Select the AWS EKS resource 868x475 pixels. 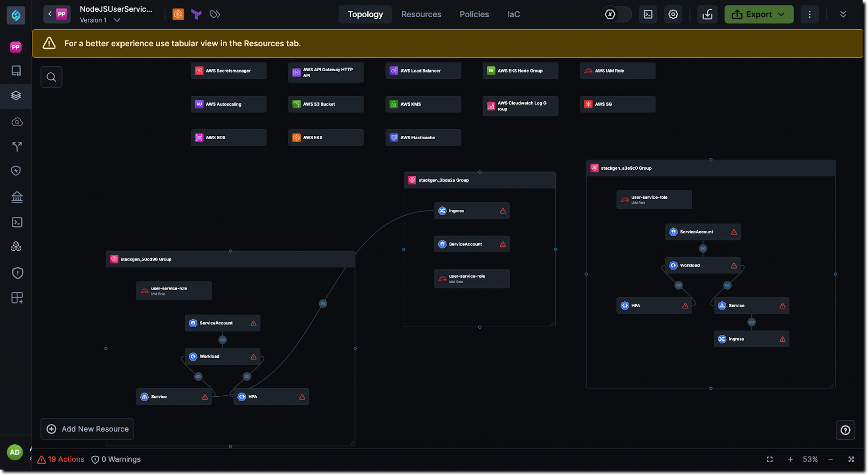coord(326,137)
